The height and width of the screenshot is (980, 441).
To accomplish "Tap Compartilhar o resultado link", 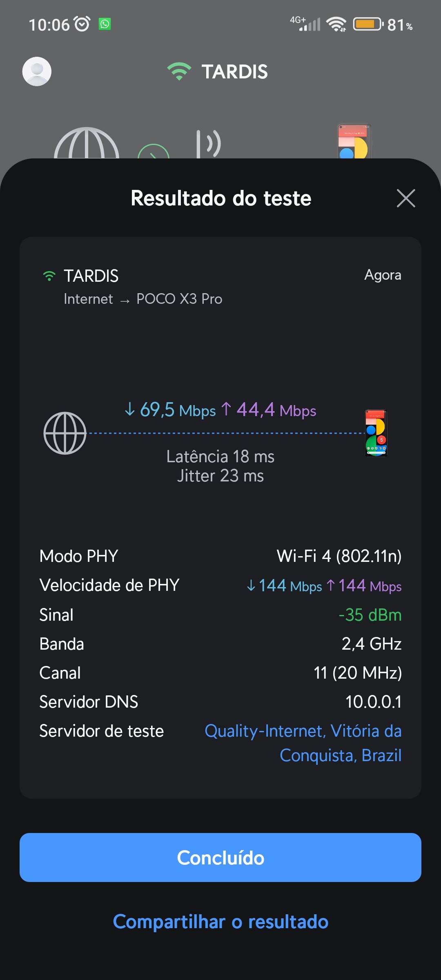I will tap(220, 922).
